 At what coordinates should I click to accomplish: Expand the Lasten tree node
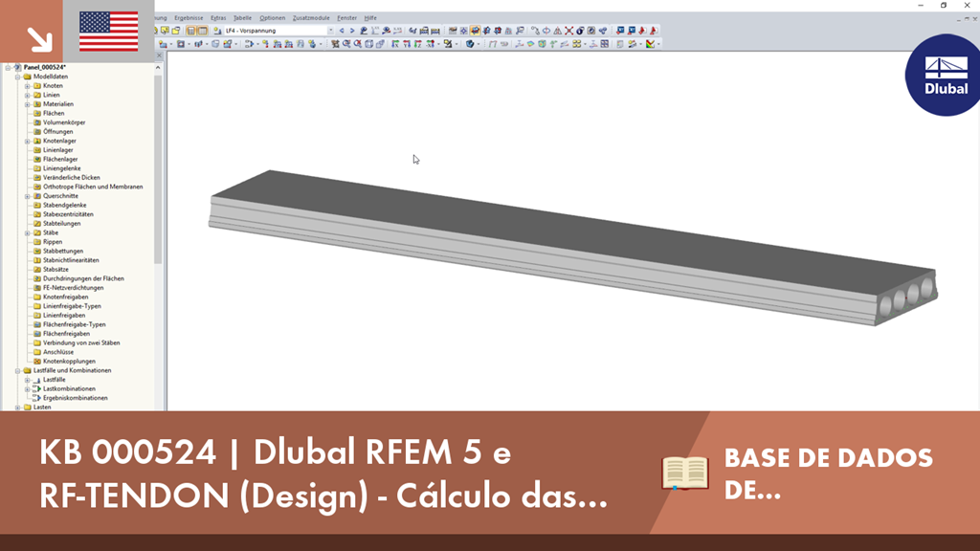coord(18,408)
